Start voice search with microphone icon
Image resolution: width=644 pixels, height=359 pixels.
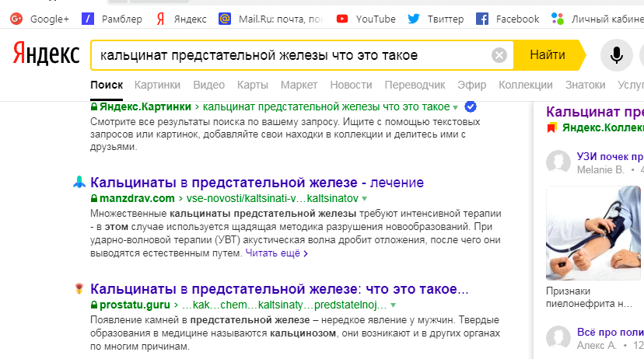pos(616,55)
